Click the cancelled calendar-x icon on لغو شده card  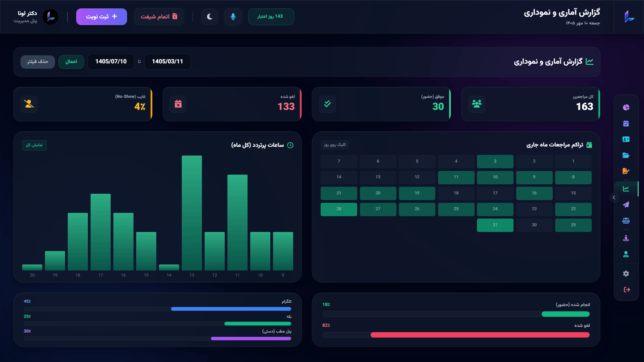click(x=178, y=104)
